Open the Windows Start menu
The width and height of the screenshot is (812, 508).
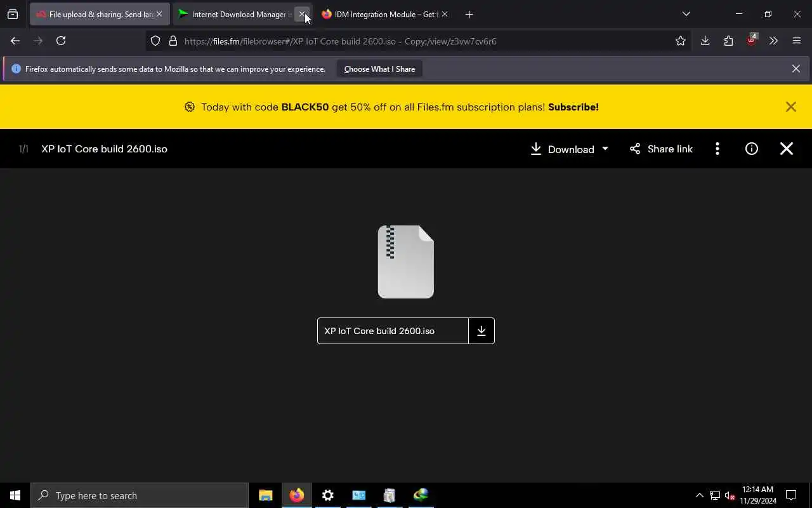click(x=15, y=495)
